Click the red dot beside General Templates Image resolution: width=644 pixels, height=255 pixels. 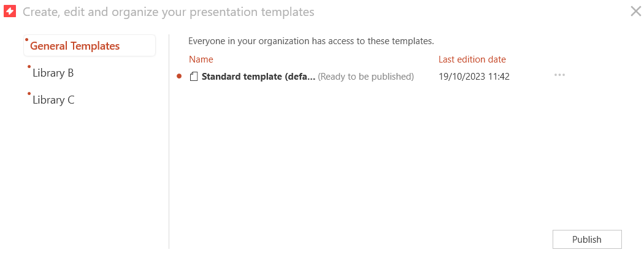point(27,39)
